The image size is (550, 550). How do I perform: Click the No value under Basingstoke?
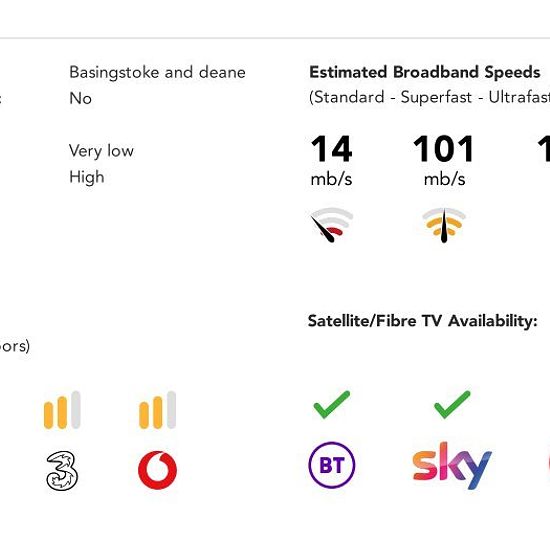pyautogui.click(x=81, y=98)
